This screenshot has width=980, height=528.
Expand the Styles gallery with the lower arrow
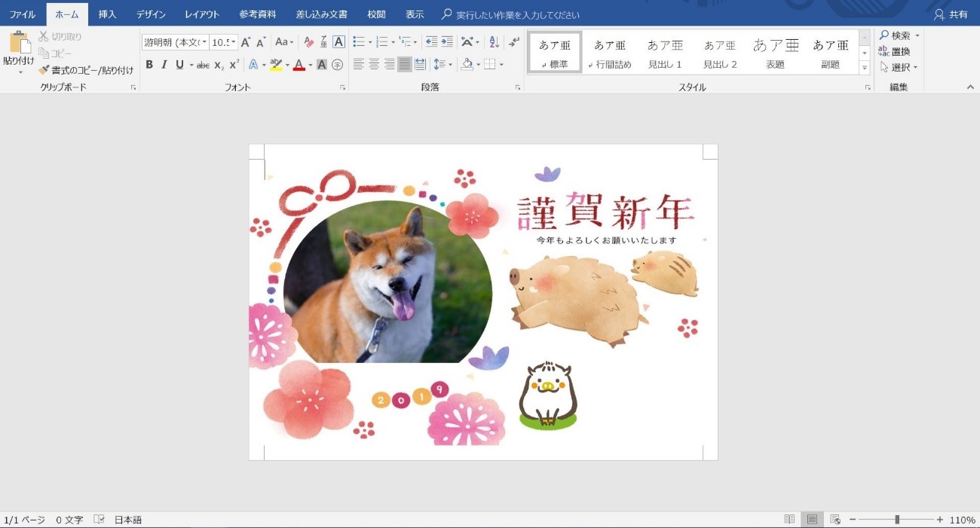(x=864, y=68)
